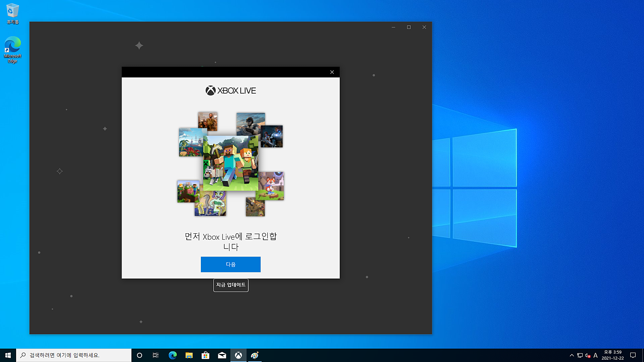Screen dimensions: 644x362
Task: Open Cortana from the taskbar
Action: tap(140, 355)
